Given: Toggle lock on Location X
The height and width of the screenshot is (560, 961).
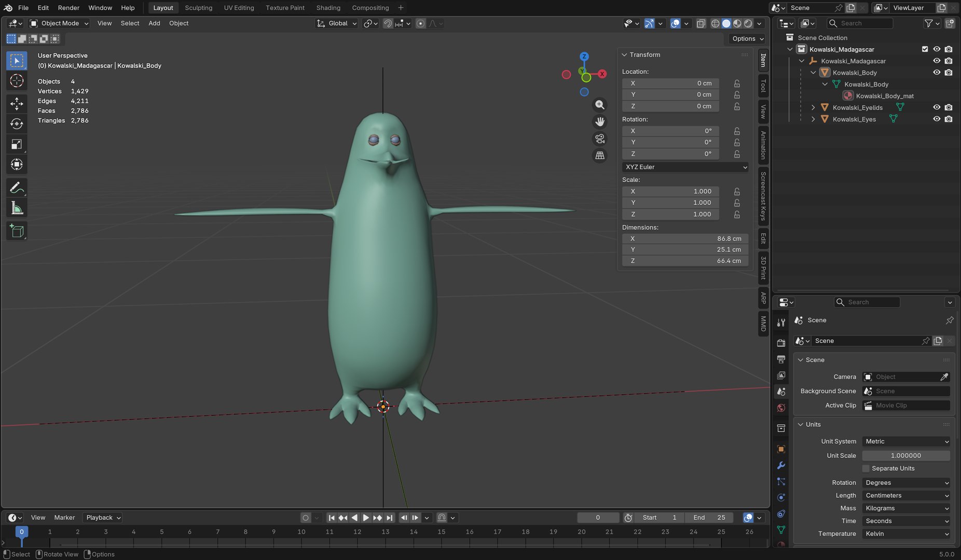Looking at the screenshot, I should click(737, 83).
